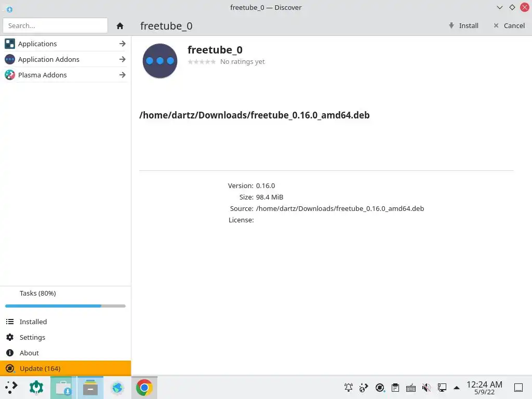Expand the Application Addons arrow

pyautogui.click(x=123, y=59)
